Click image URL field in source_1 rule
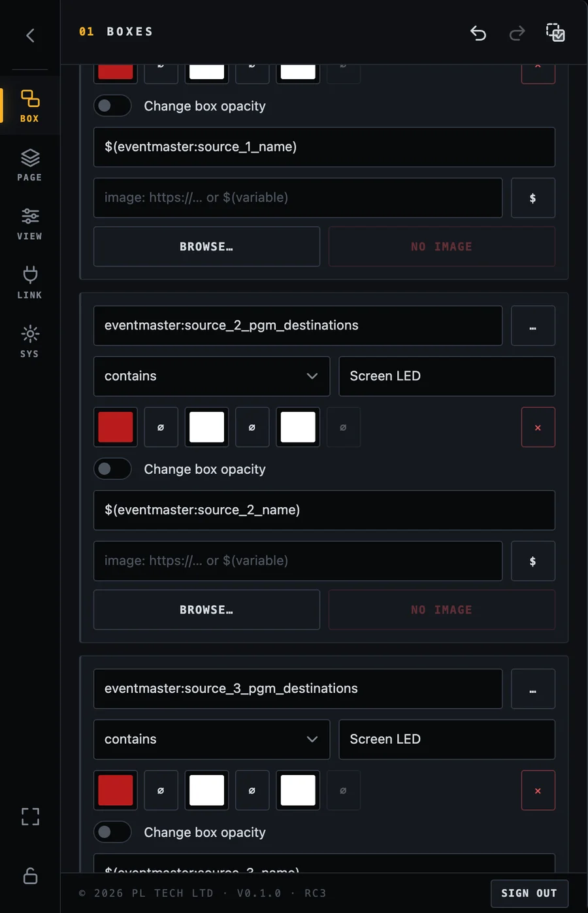The height and width of the screenshot is (913, 588). coord(298,197)
